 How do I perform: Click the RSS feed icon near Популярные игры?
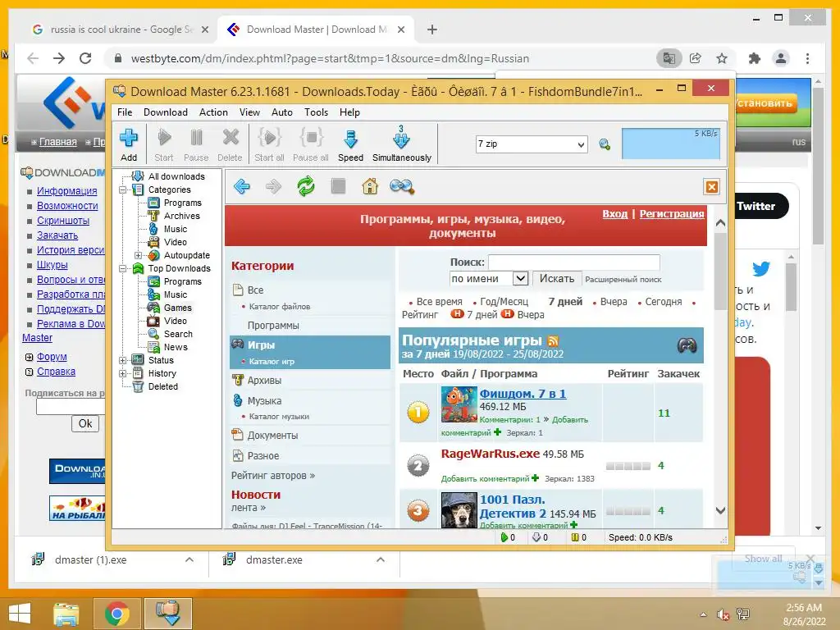tap(554, 340)
